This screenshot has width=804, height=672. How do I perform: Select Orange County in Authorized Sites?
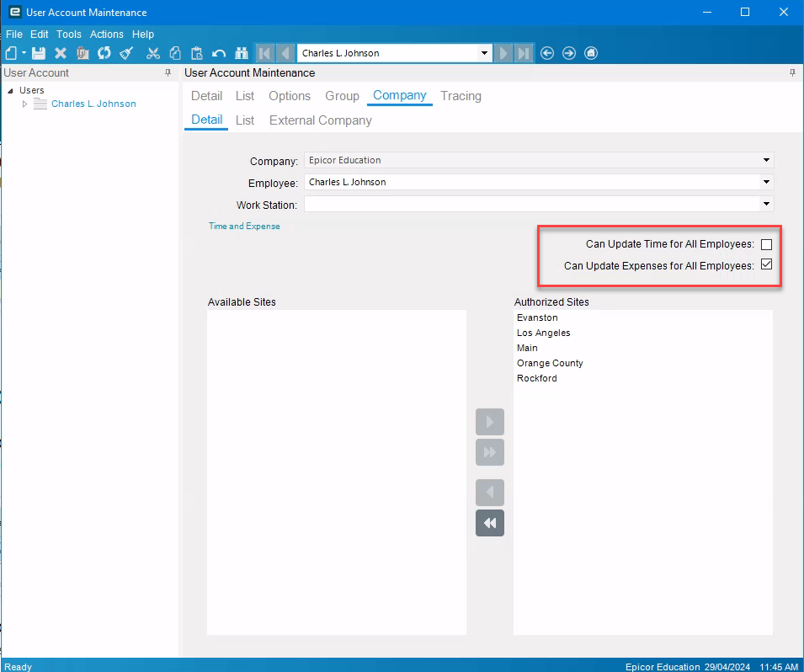pos(550,363)
